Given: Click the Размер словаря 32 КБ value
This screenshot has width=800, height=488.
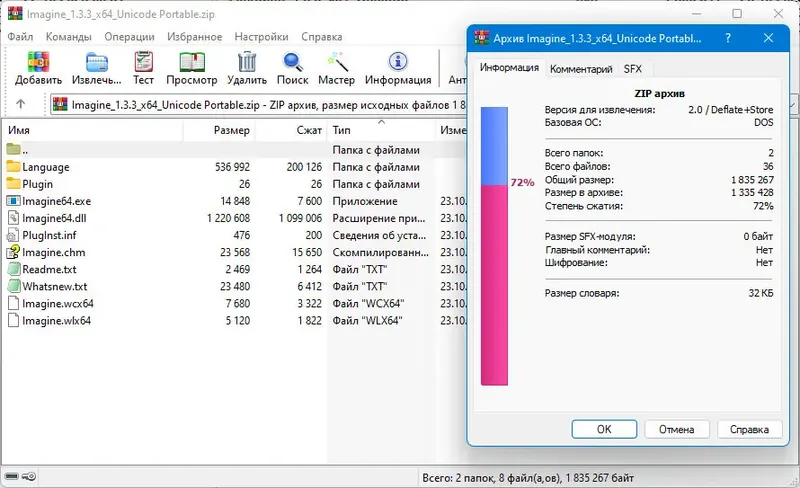Looking at the screenshot, I should pos(761,293).
